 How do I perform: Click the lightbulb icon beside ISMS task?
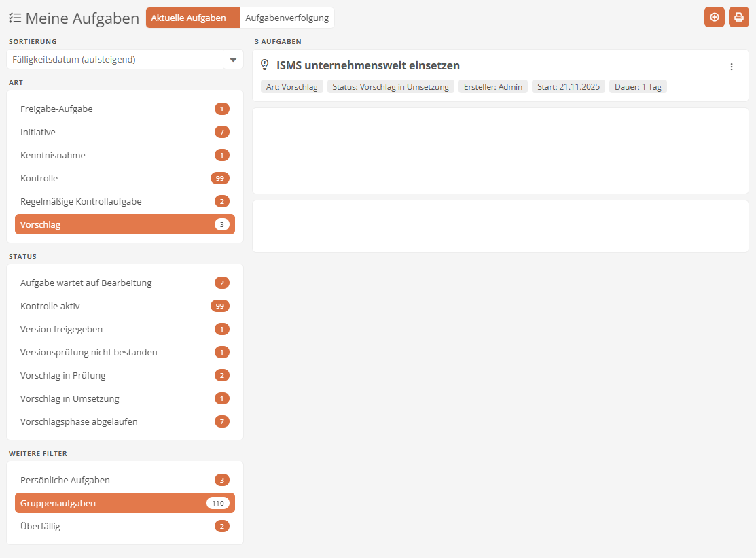coord(265,65)
